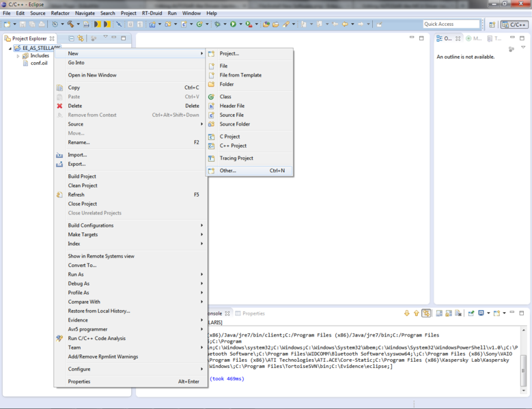Click the Build hammer icon in toolbar

point(70,24)
